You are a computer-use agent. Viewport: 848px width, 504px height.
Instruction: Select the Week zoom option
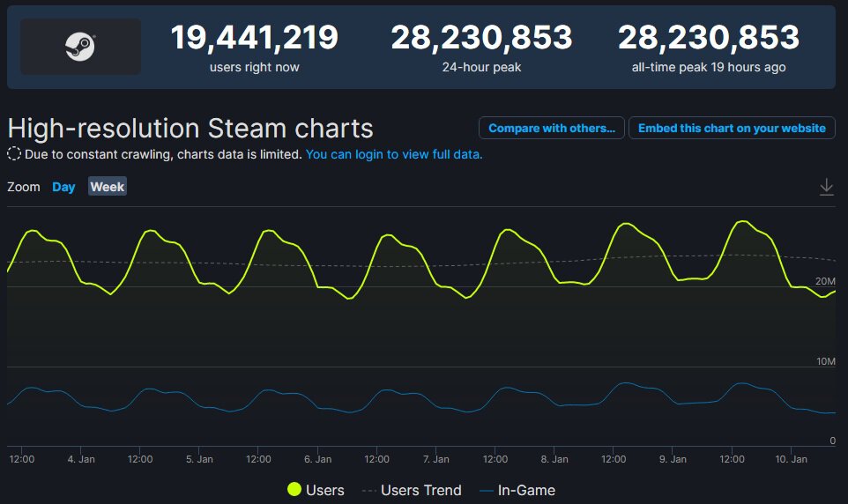coord(107,187)
